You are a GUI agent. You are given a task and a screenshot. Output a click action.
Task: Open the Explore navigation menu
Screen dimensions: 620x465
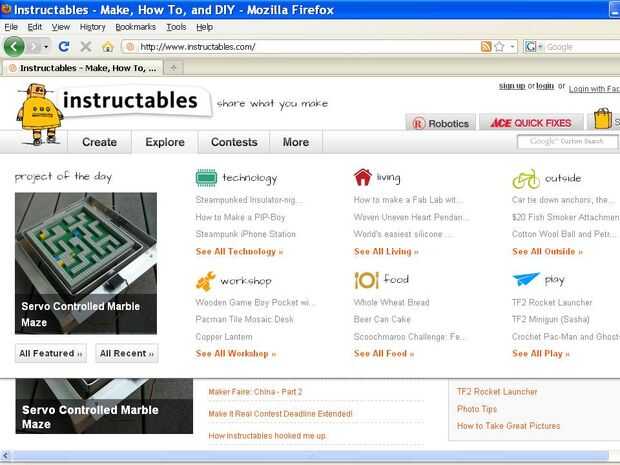click(165, 142)
